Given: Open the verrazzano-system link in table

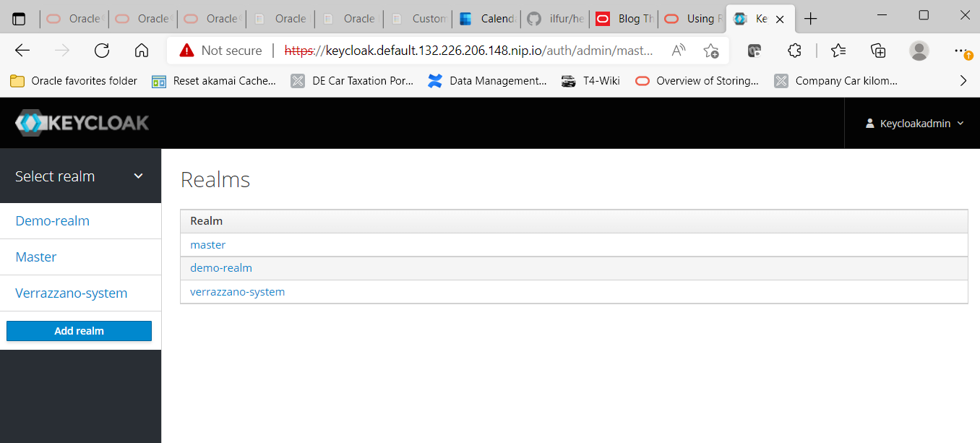Looking at the screenshot, I should pyautogui.click(x=238, y=292).
